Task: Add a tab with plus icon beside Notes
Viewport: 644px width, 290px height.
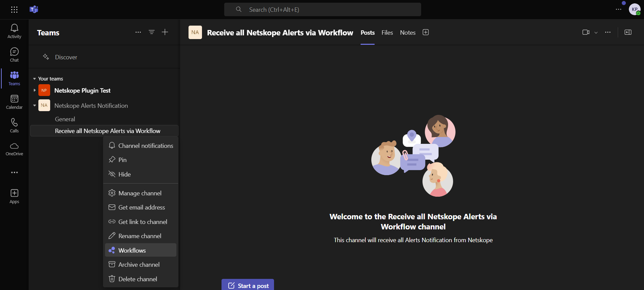Action: click(x=426, y=32)
